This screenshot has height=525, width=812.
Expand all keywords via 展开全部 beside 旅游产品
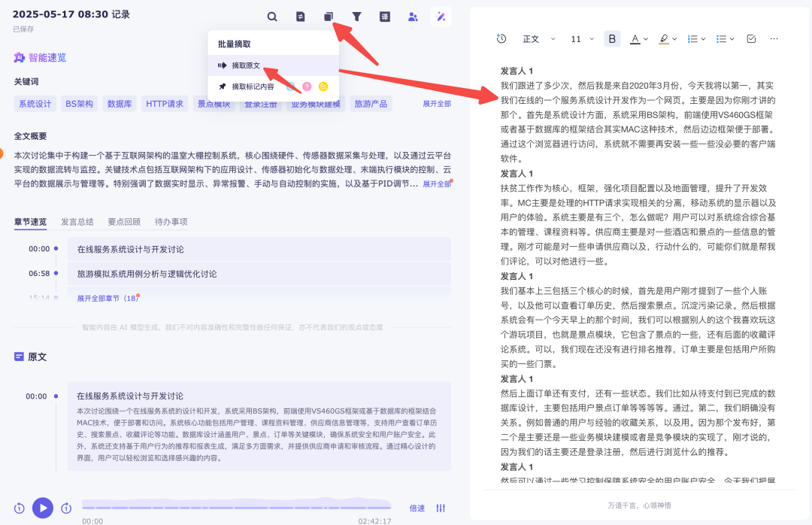(x=437, y=104)
